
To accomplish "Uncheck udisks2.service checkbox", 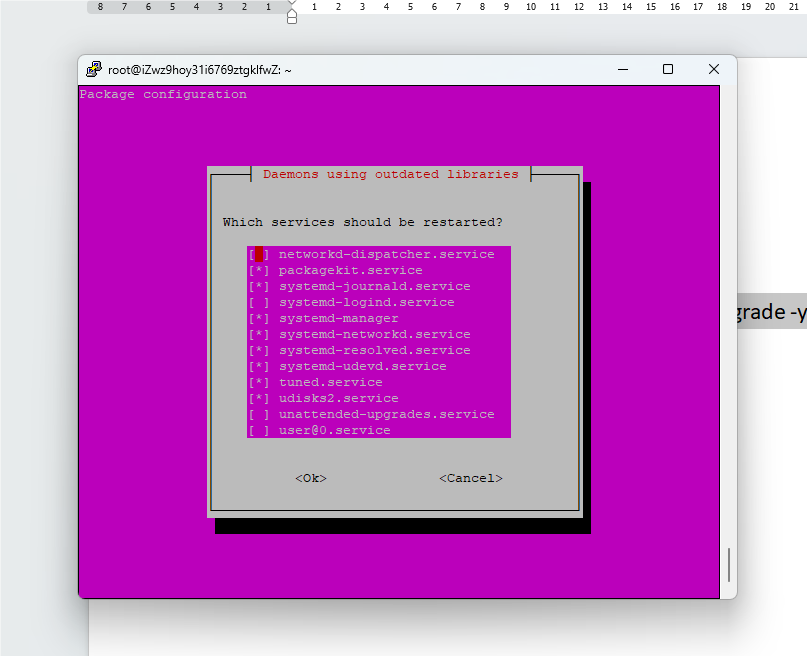I will [x=259, y=398].
